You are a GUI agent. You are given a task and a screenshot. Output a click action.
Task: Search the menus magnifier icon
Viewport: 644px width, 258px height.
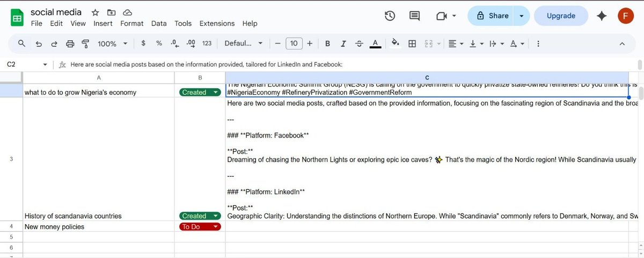[x=21, y=44]
